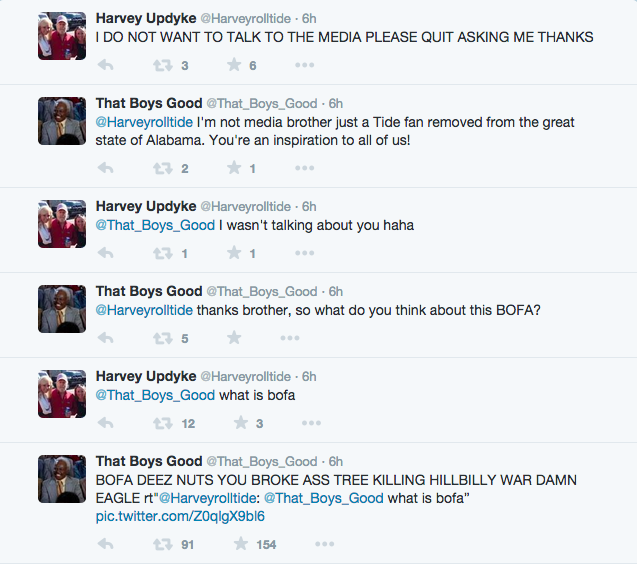Open the pic.twitter.com/Z0qlgX9bl6 link
Image resolution: width=637 pixels, height=565 pixels.
click(180, 516)
